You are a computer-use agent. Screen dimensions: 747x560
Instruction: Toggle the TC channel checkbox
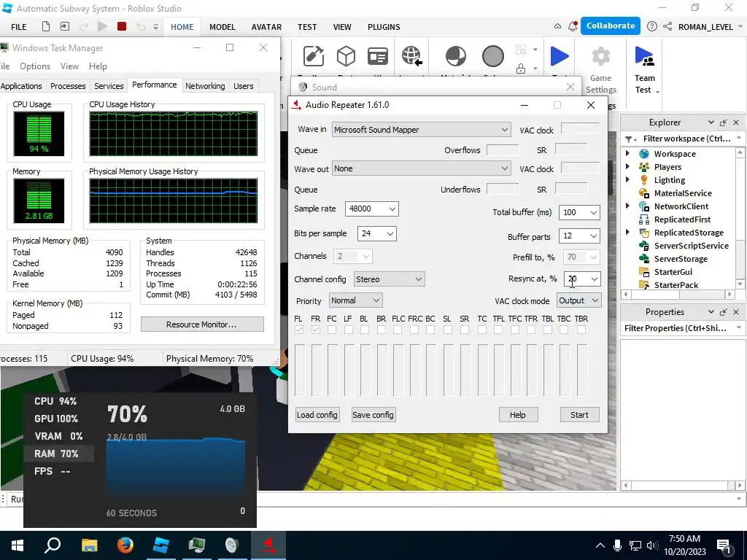point(481,330)
